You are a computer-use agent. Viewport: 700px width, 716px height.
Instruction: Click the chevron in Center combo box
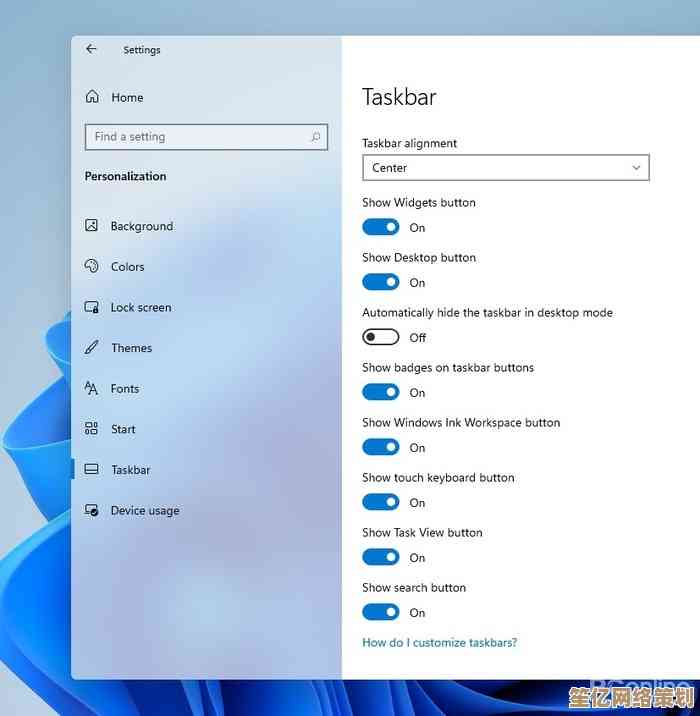636,168
